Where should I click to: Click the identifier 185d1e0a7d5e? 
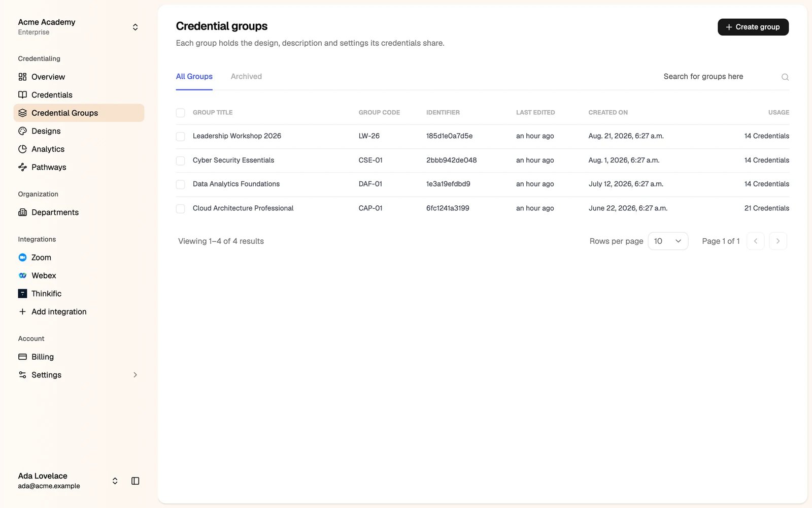[x=449, y=136]
